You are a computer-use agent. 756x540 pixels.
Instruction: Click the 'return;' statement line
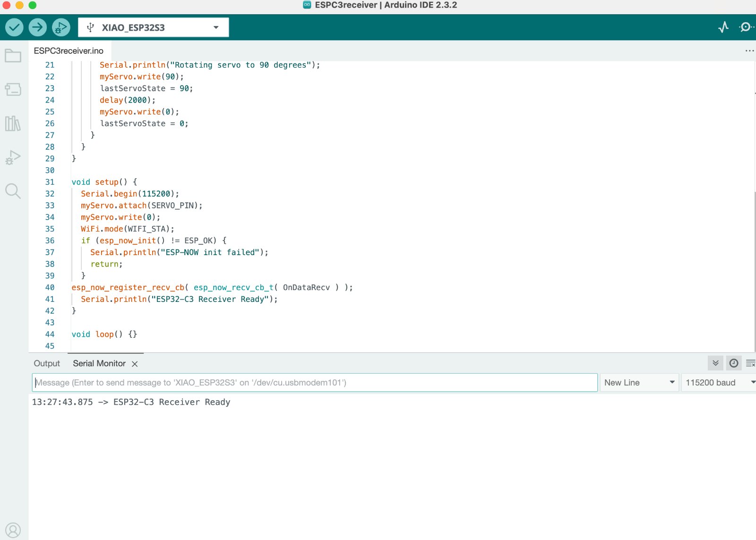(x=106, y=264)
